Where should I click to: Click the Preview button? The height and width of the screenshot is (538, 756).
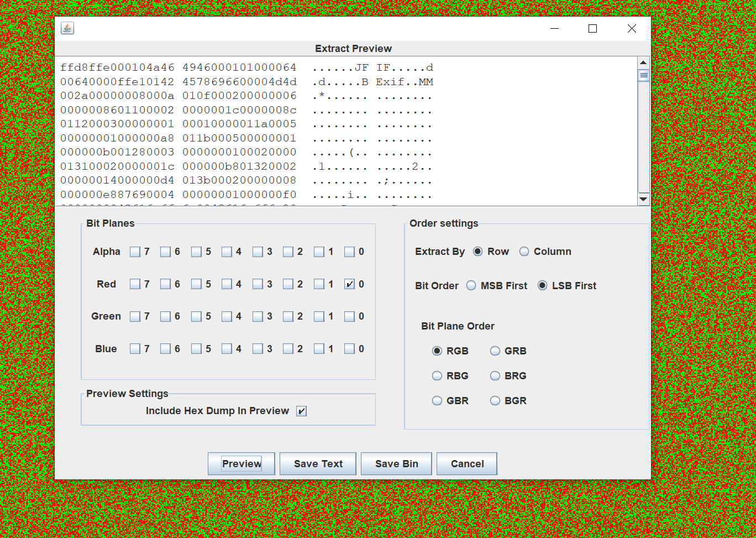click(242, 463)
